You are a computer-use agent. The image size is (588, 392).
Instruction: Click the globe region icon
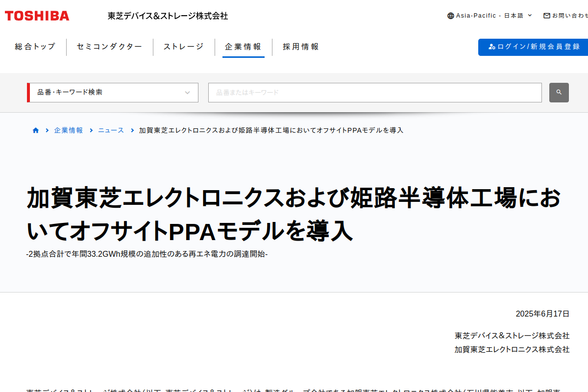click(451, 16)
